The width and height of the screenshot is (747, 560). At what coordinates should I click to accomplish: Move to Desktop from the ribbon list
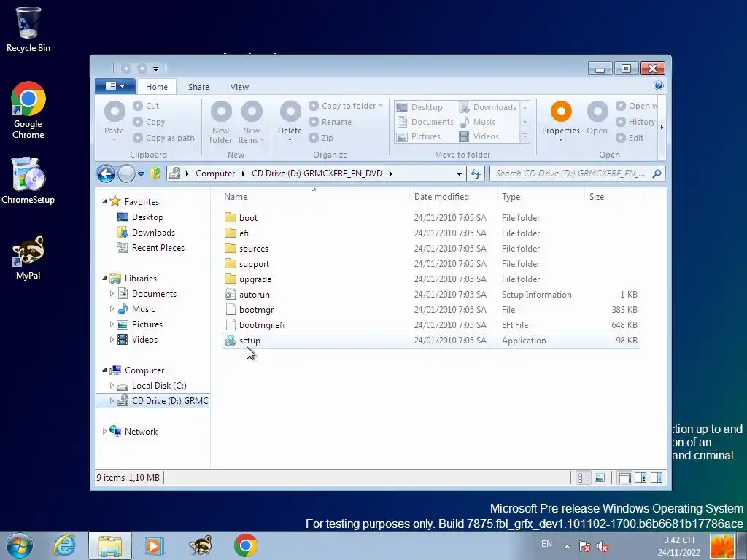419,107
